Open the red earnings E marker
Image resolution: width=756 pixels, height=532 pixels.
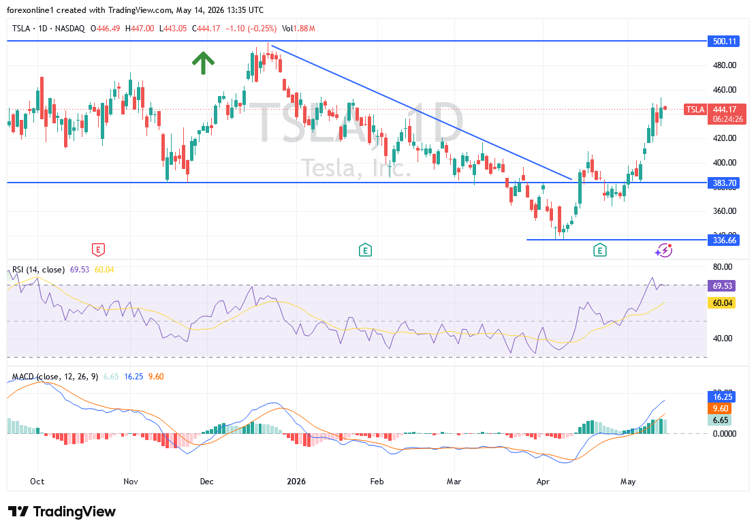click(x=98, y=250)
